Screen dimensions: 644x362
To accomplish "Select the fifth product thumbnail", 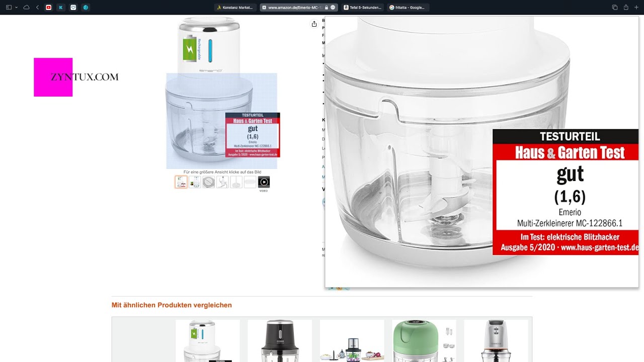I will coord(236,182).
